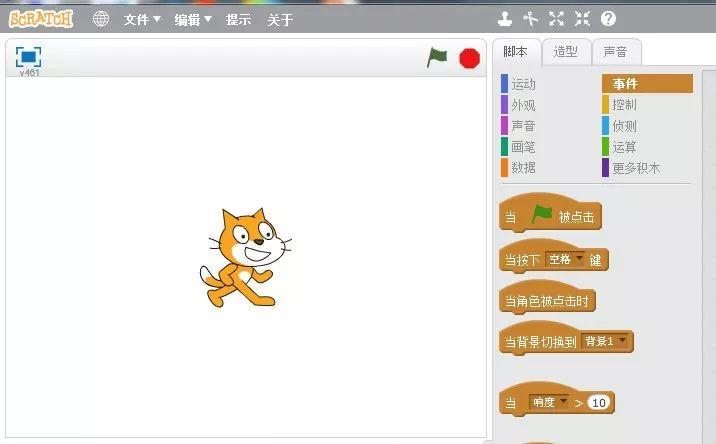Select the scissors delete tool
Image resolution: width=716 pixels, height=444 pixels.
point(530,19)
